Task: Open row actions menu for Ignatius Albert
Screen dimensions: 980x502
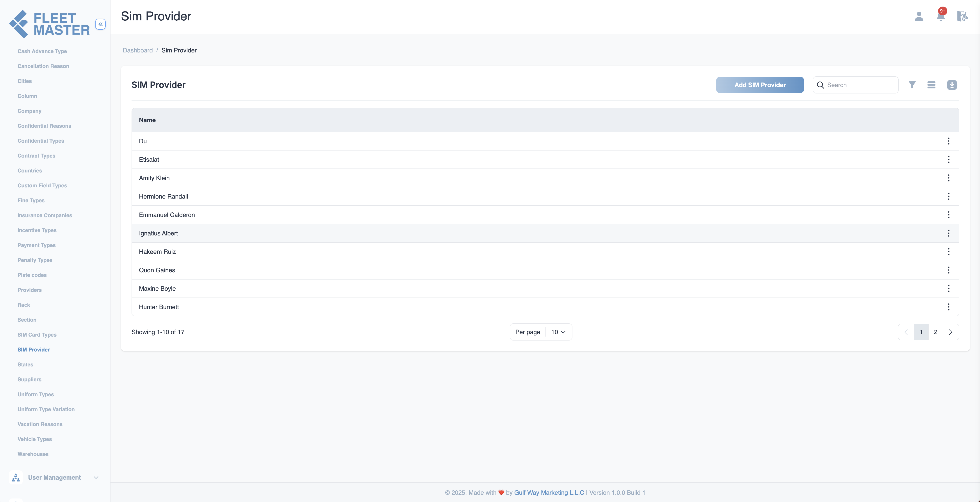Action: coord(948,233)
